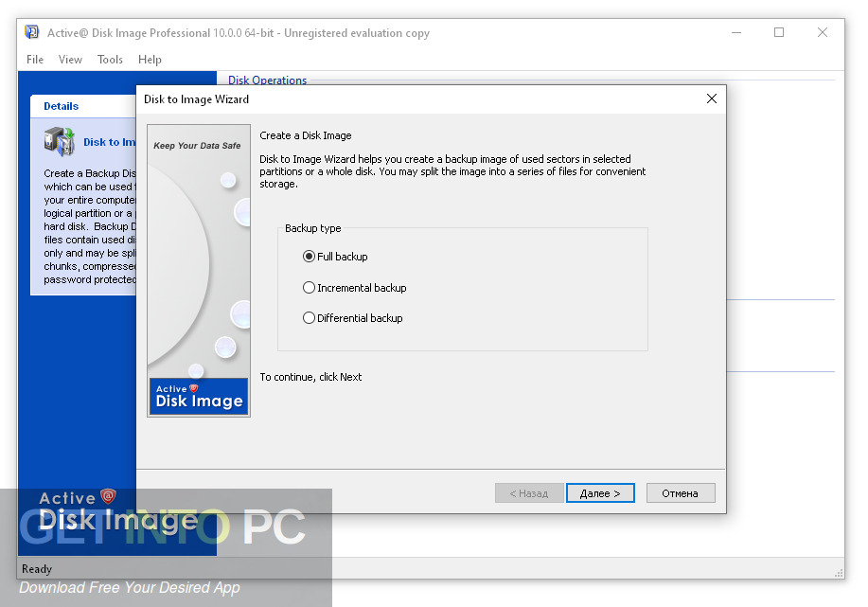Click the 'Backup type' group label
868x607 pixels.
click(312, 228)
